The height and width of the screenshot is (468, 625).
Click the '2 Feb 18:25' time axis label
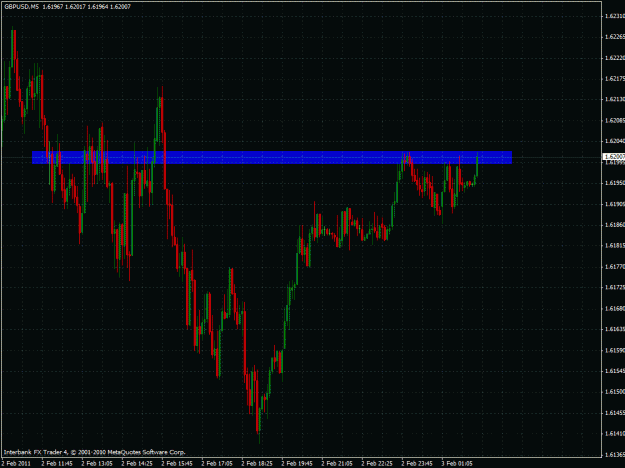click(x=257, y=464)
